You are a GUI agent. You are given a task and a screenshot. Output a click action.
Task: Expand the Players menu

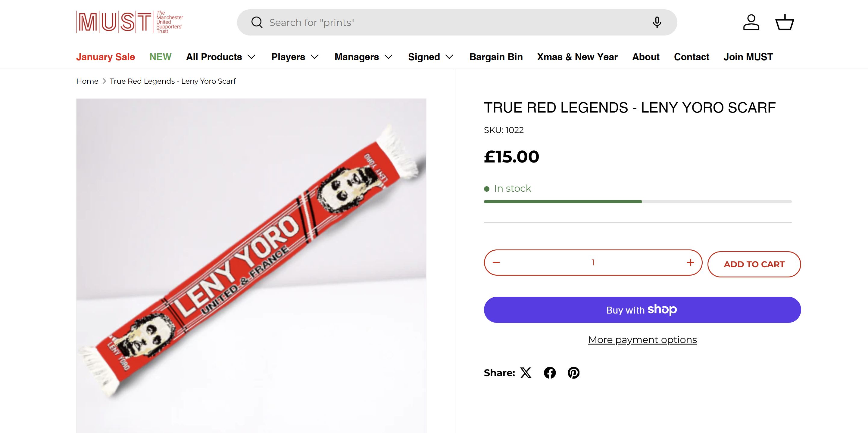295,57
